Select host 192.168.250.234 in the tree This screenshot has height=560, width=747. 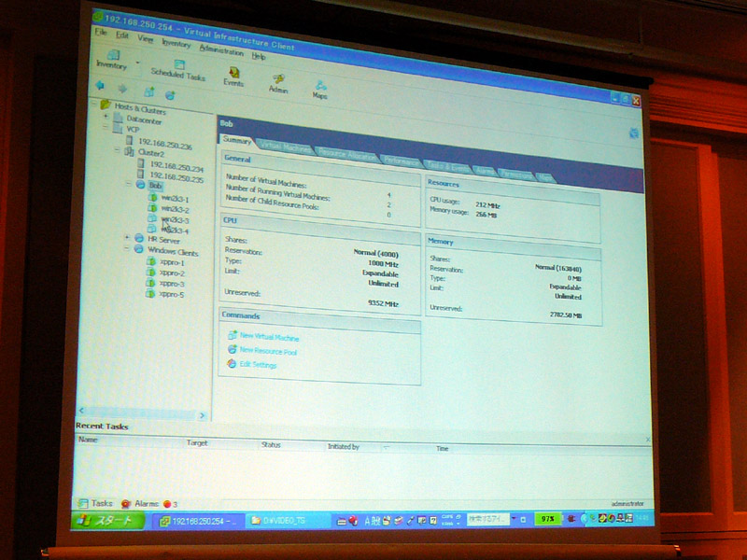point(176,166)
